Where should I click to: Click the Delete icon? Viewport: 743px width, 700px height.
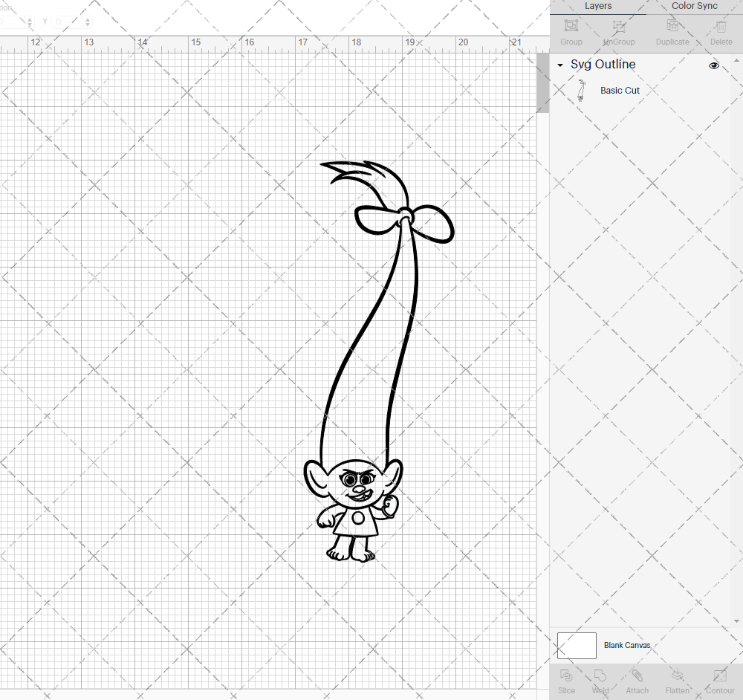pos(718,31)
